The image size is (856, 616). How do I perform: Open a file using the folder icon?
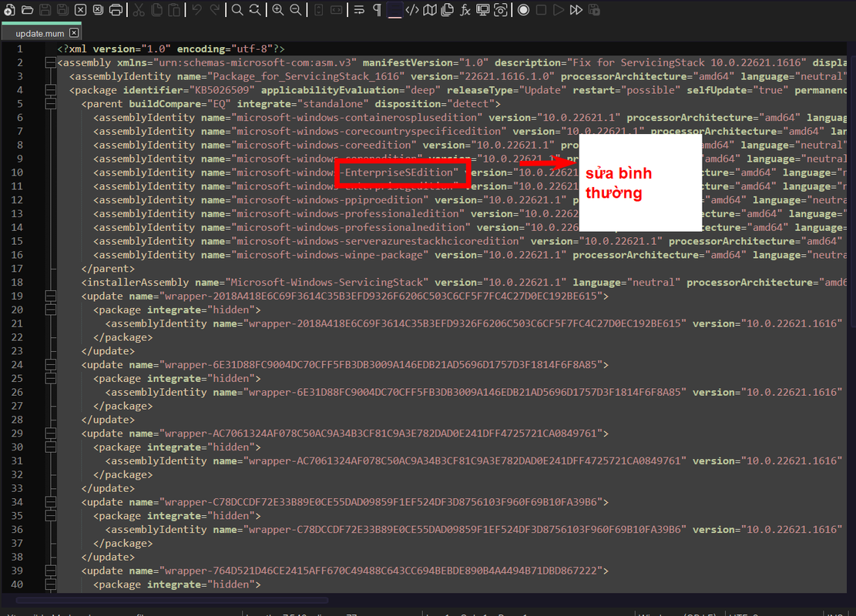point(27,10)
